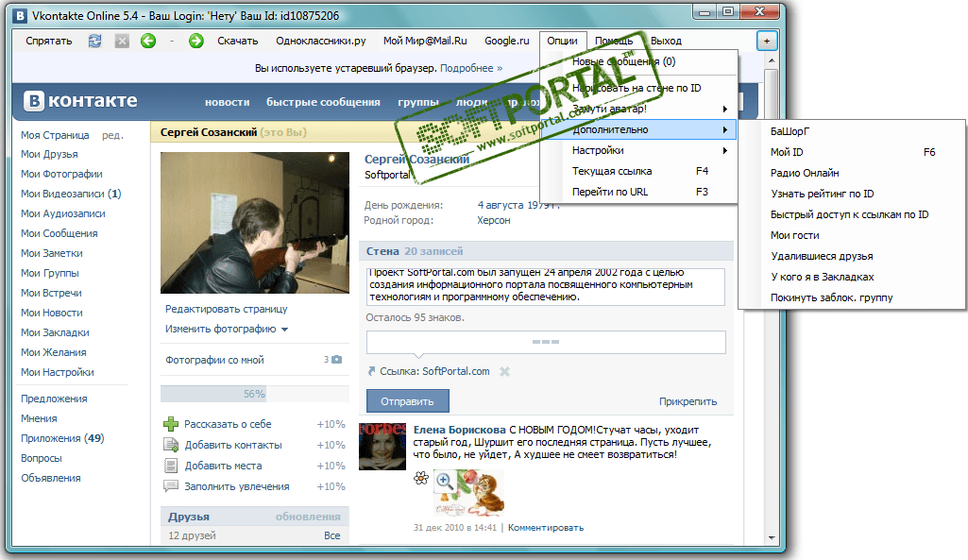Screen dimensions: 968x560
Task: Select БаШорГ in submenu
Action: coord(852,131)
